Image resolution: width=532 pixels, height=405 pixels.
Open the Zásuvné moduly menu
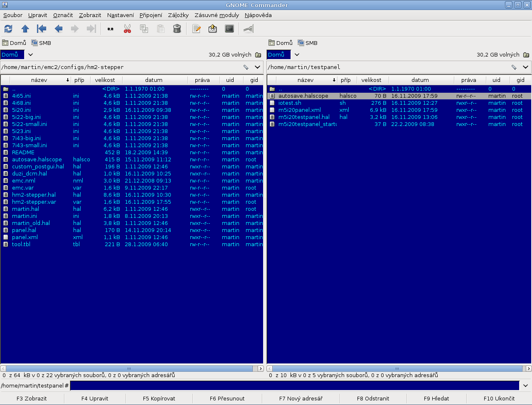(x=217, y=15)
